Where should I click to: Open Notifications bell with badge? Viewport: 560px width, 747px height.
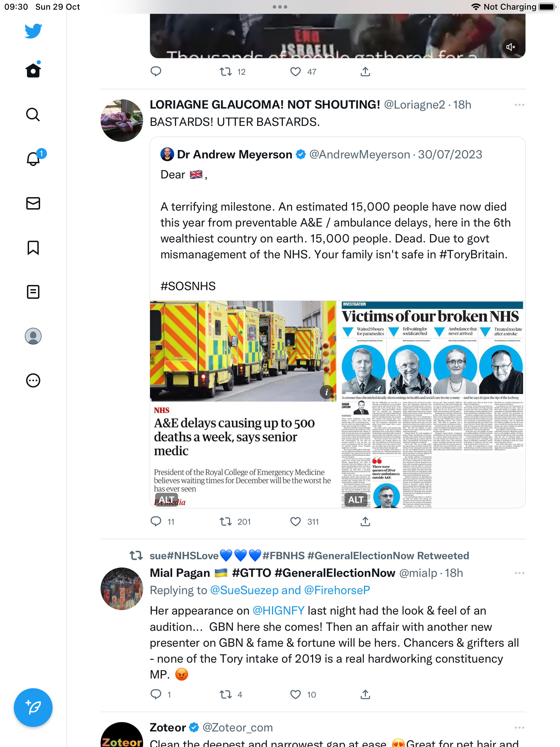(x=34, y=158)
